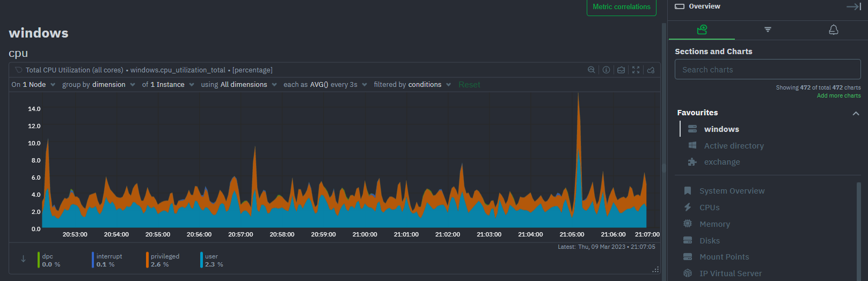This screenshot has width=868, height=281.
Task: Open the chart information icon
Action: click(606, 70)
